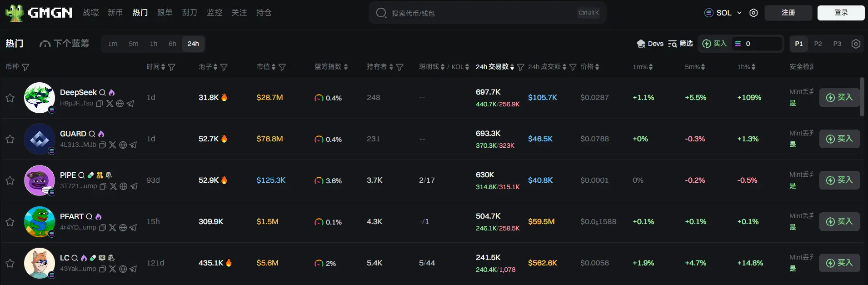Switch to the 1h timeframe tab
Viewport: 868px width, 285px height.
click(154, 44)
